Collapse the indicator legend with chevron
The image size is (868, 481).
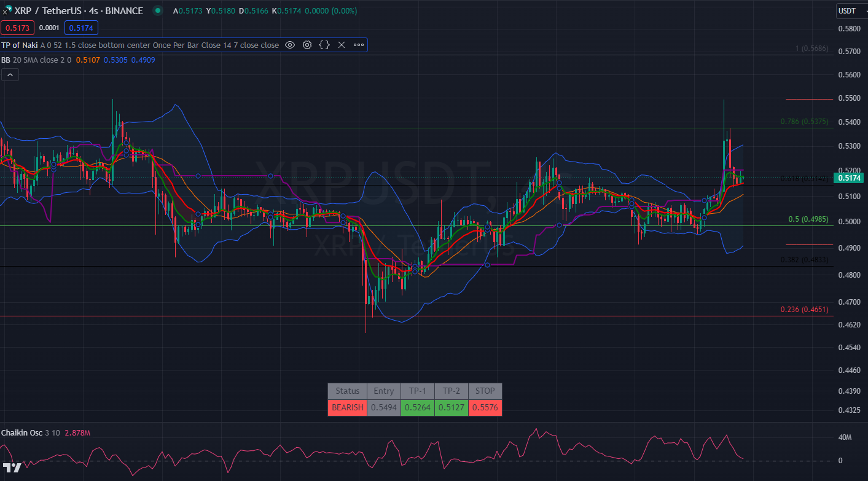(10, 74)
